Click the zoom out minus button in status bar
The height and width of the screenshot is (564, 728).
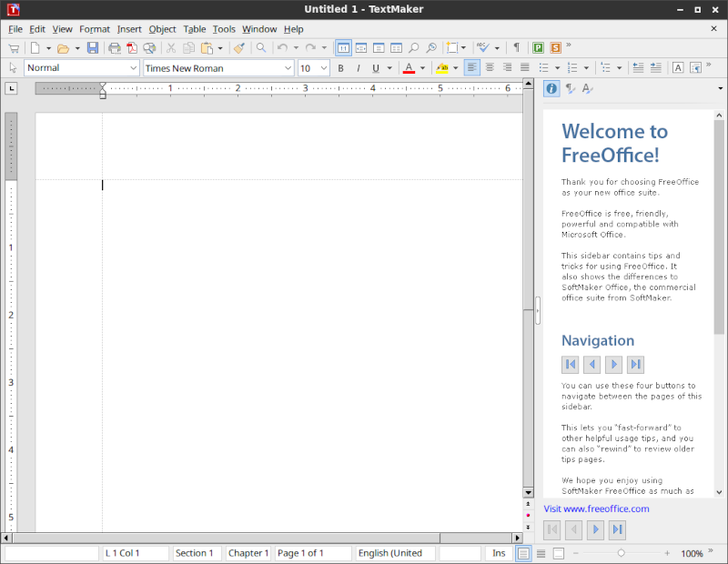(x=576, y=553)
